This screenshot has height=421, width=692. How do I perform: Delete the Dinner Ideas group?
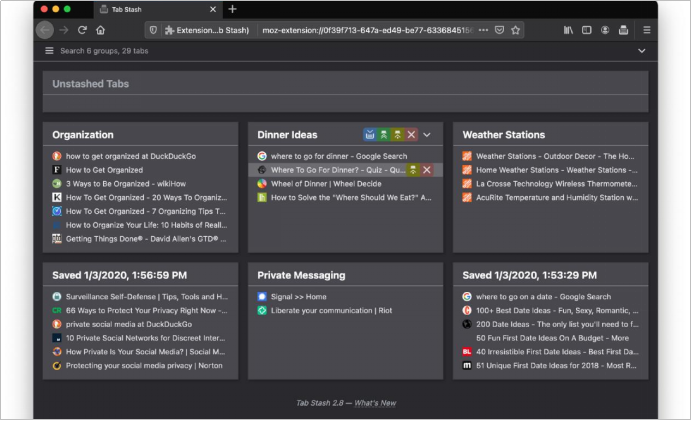pyautogui.click(x=411, y=134)
